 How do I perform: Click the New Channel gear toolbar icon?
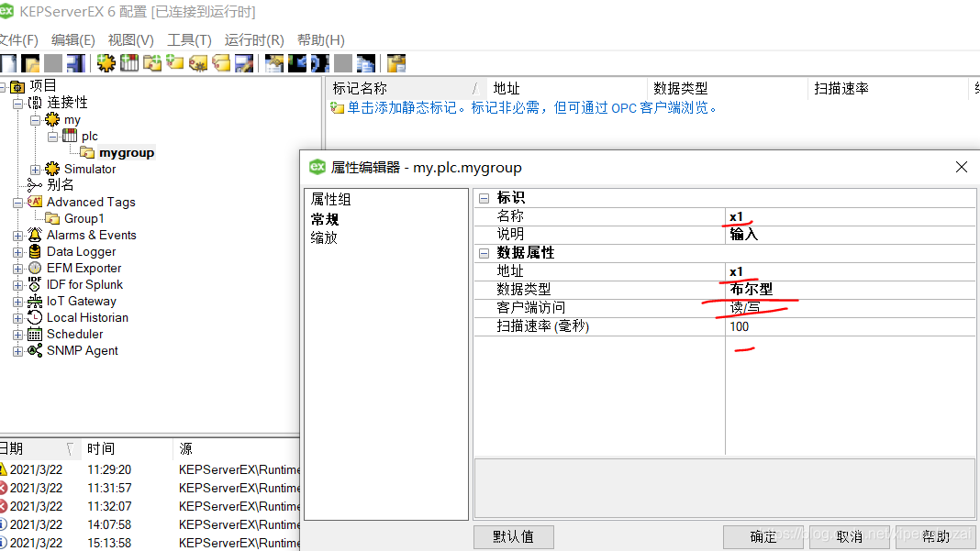click(x=106, y=63)
